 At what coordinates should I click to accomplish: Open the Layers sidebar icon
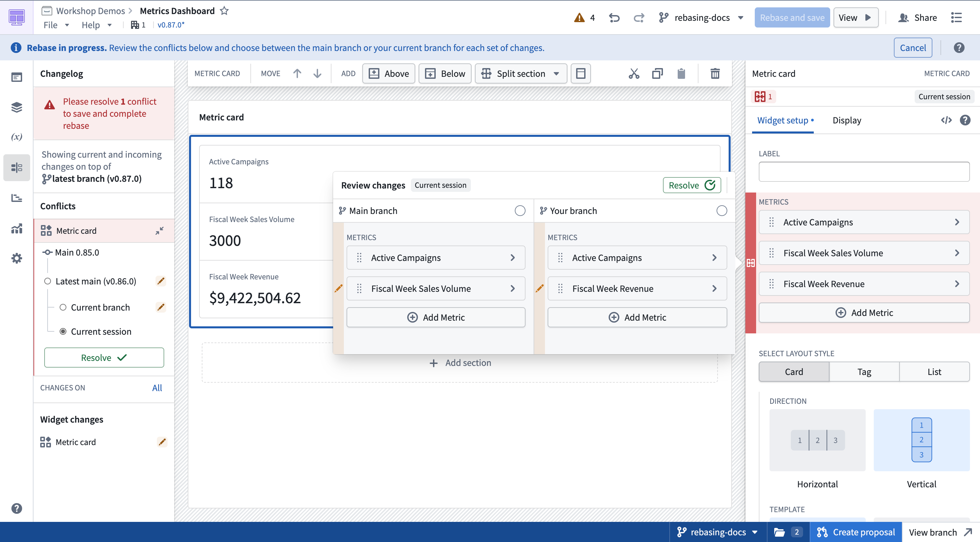click(17, 107)
